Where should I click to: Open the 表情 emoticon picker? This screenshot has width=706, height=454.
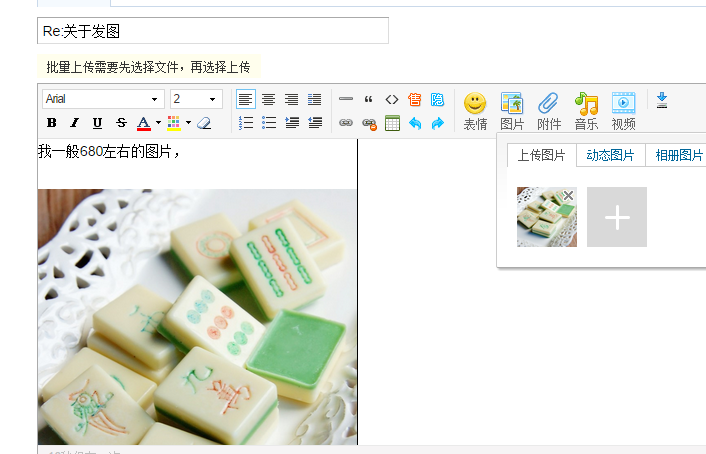(475, 111)
